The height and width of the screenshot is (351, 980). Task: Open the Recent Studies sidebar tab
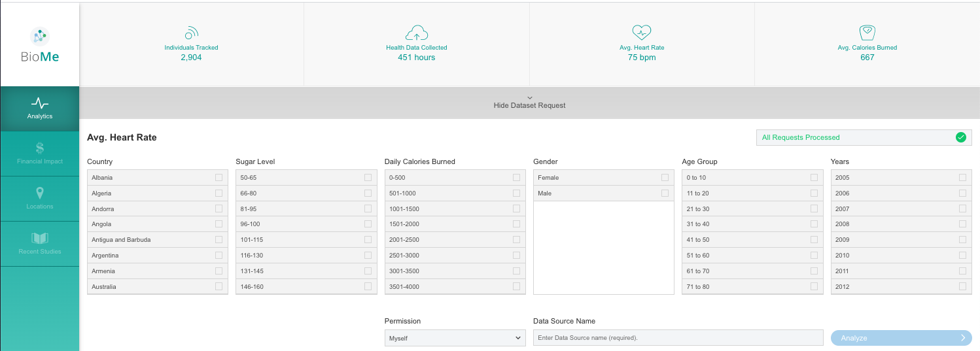[40, 244]
